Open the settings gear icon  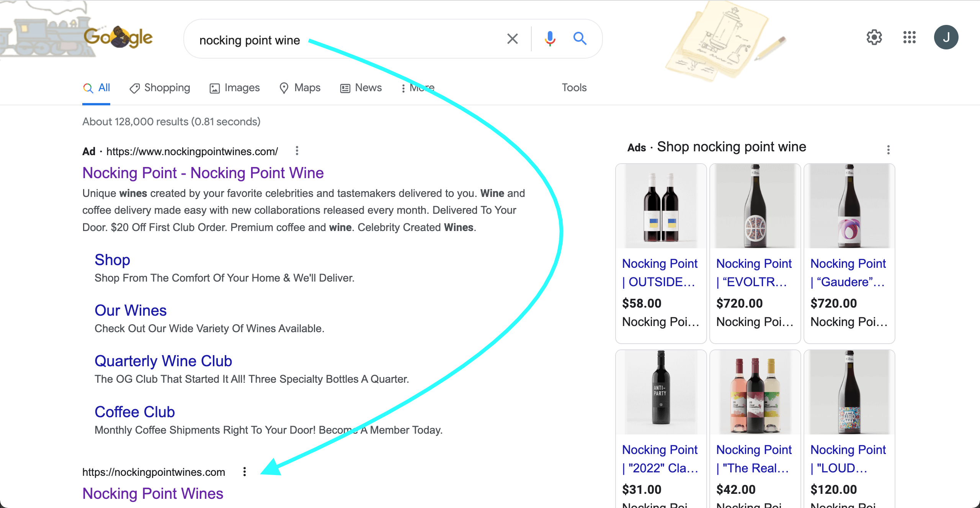point(874,38)
